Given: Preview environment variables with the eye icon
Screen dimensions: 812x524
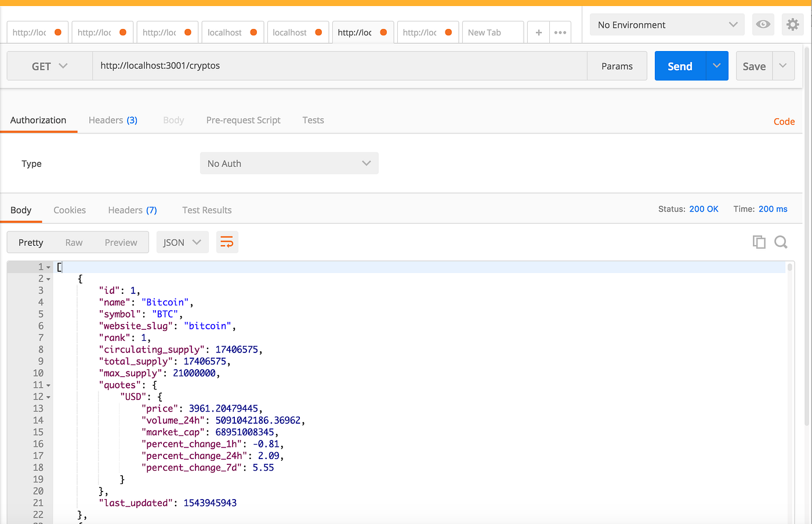Looking at the screenshot, I should point(763,24).
